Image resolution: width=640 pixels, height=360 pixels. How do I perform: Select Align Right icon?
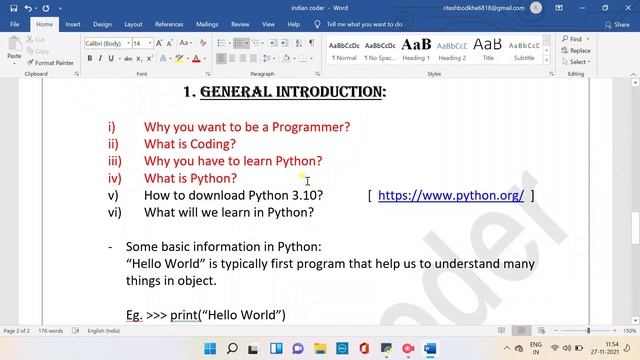243,58
